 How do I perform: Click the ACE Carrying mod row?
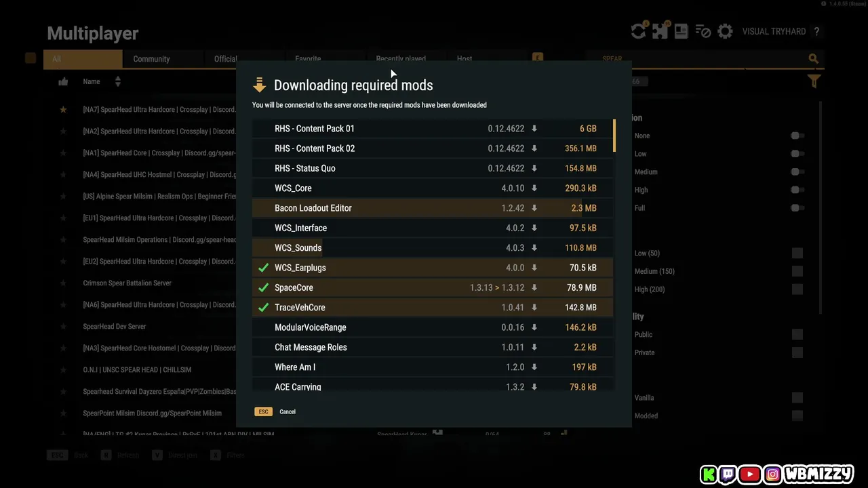(x=433, y=385)
